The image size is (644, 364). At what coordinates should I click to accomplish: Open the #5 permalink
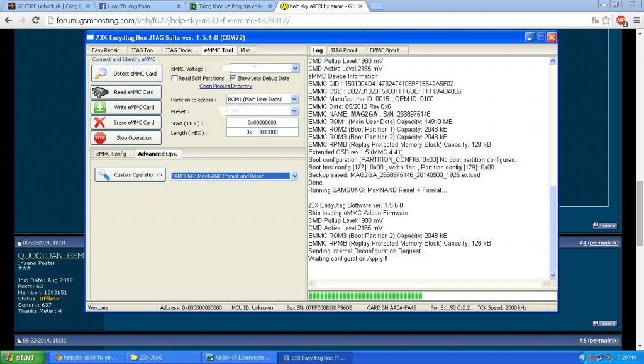coord(603,341)
